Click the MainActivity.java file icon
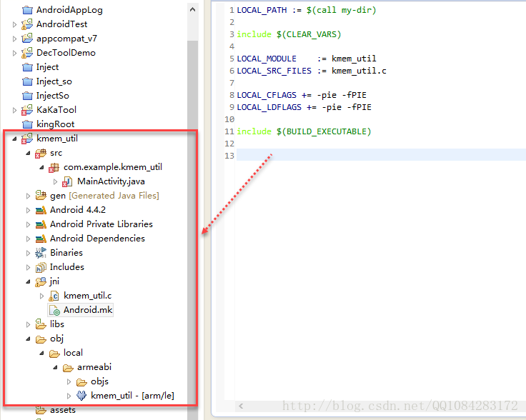Viewport: 526px width, 420px height. tap(67, 181)
